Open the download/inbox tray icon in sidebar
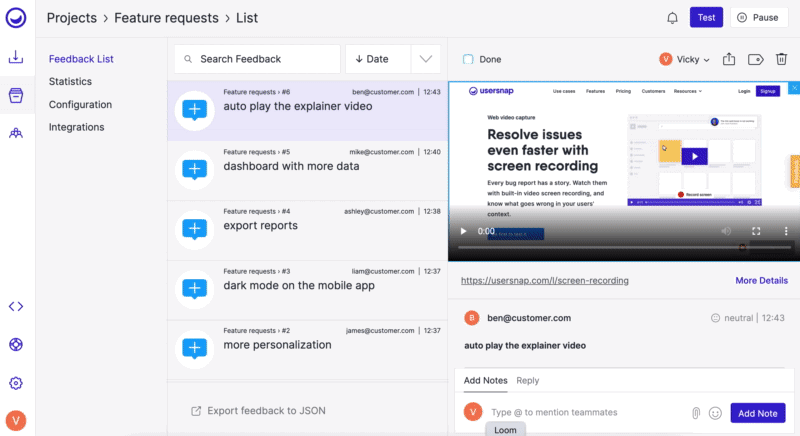The width and height of the screenshot is (800, 436). pos(16,57)
